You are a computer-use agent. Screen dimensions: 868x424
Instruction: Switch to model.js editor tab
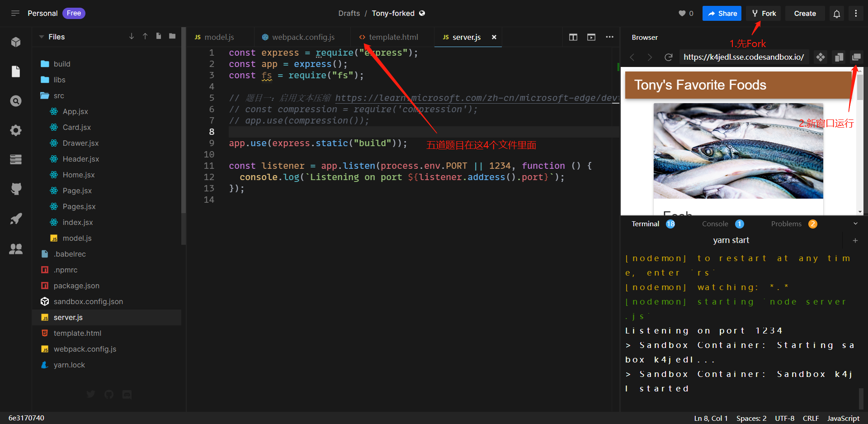[219, 37]
